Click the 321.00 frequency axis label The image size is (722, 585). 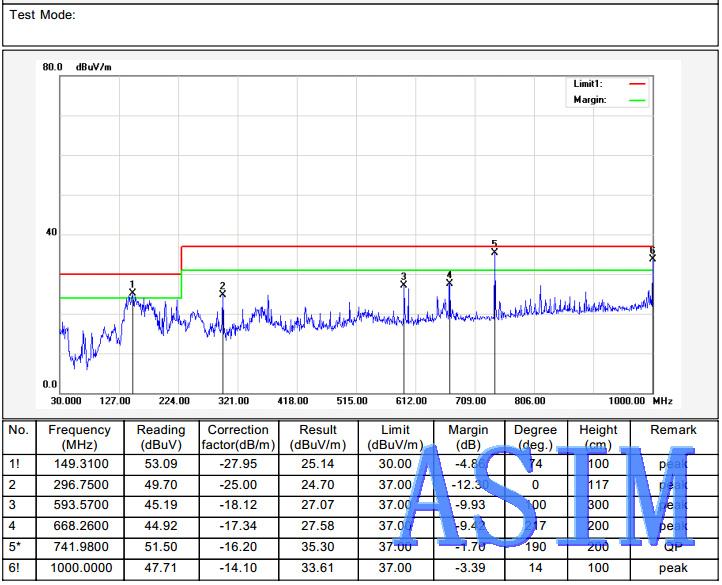pyautogui.click(x=233, y=401)
